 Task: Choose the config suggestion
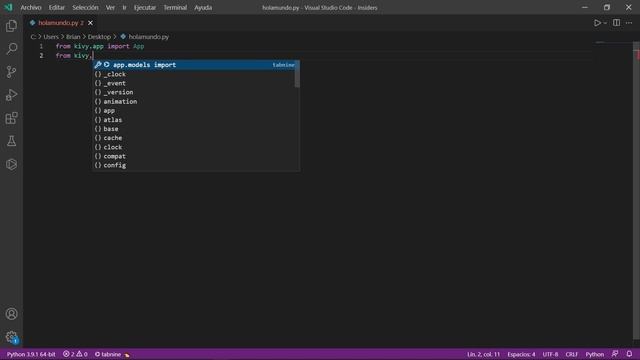(x=194, y=165)
